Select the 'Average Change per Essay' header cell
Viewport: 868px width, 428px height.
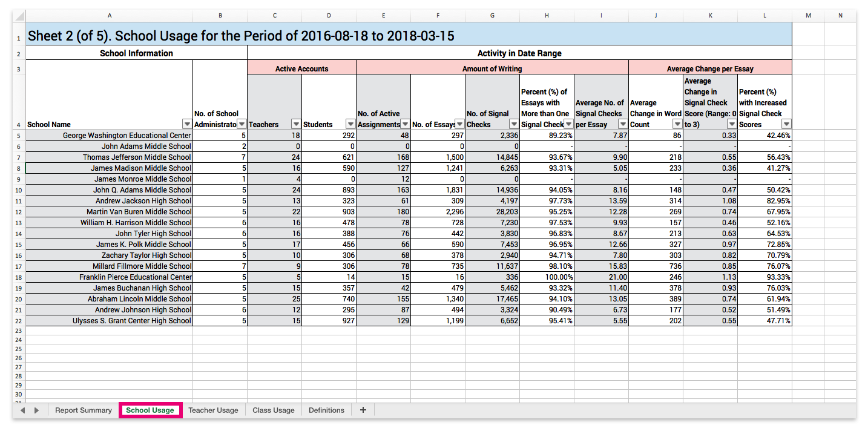pos(711,68)
